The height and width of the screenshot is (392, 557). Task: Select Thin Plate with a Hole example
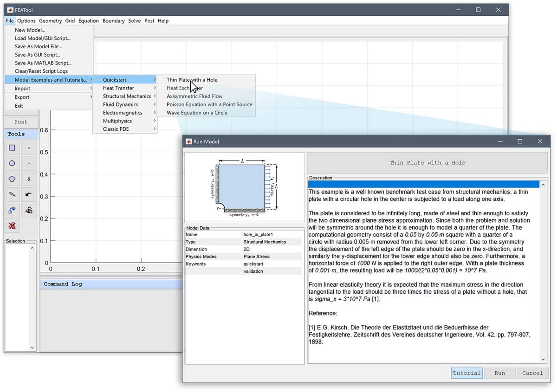click(192, 79)
